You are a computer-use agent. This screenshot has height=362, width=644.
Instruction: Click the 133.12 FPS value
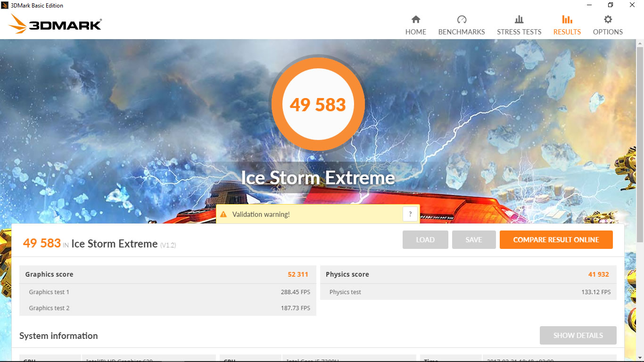click(x=596, y=292)
